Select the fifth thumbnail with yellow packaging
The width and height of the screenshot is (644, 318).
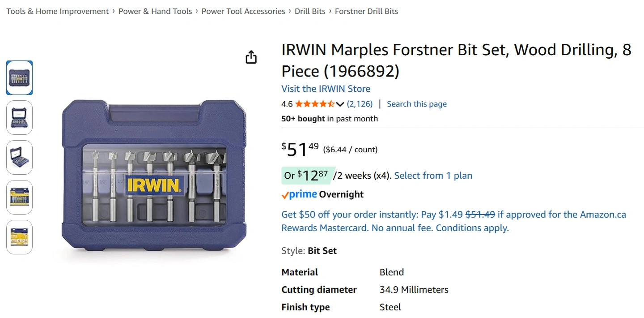[x=19, y=237]
